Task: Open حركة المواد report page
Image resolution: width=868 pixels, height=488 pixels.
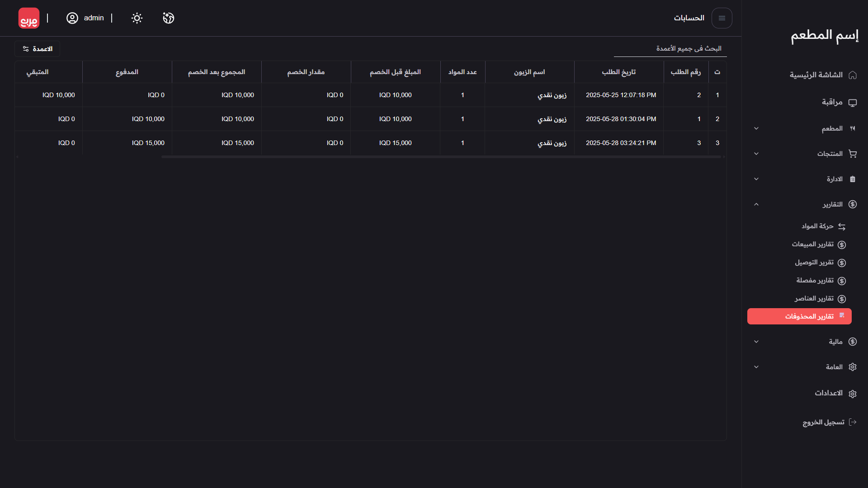Action: (817, 226)
